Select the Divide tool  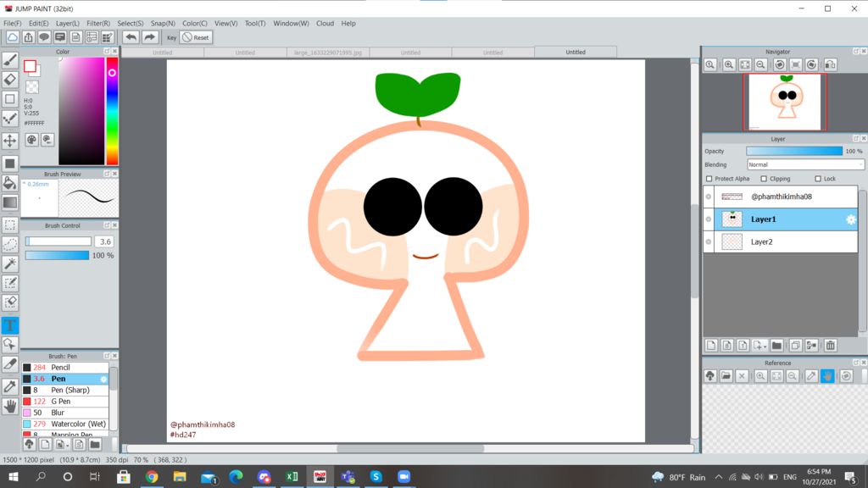tap(10, 364)
